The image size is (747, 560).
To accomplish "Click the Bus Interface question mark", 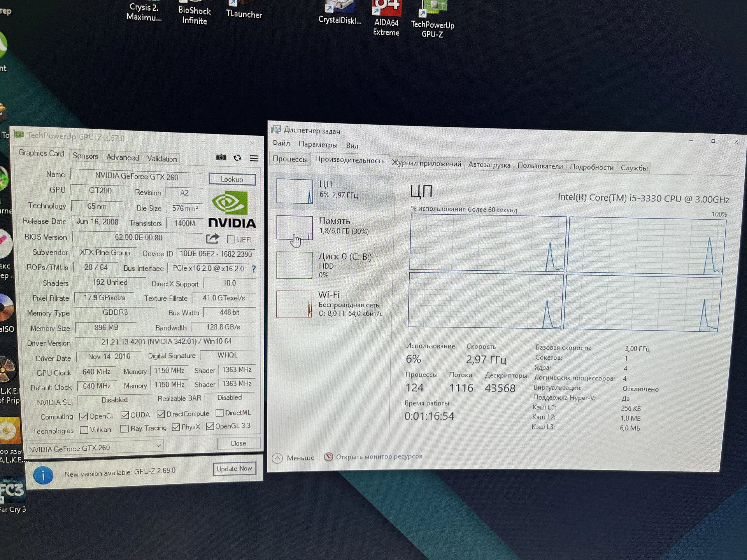I will point(254,269).
